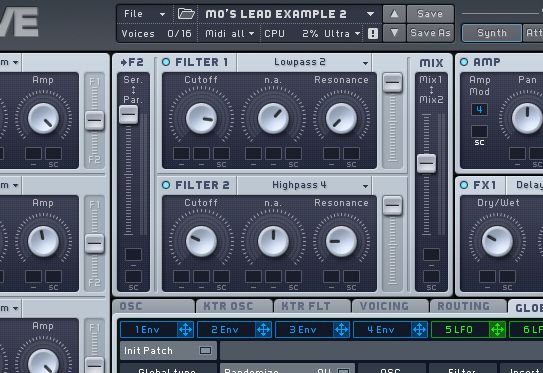543x373 pixels.
Task: Click Filter 1 Cutoff SC mod slot
Action: click(x=221, y=153)
